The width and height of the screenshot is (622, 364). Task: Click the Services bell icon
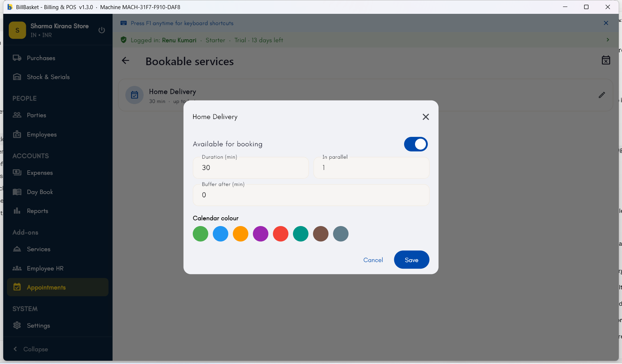[x=17, y=249]
